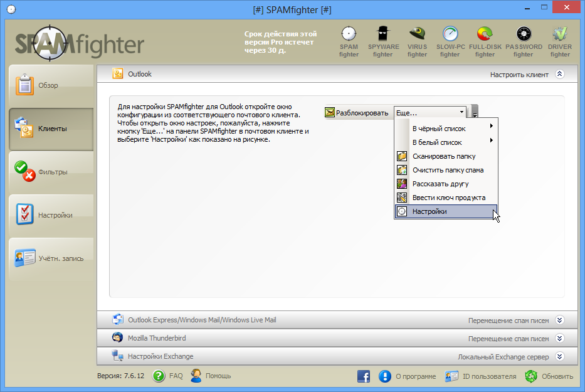Viewport: 585px width, 392px height.
Task: Choose Ввести ключ продукта menu entry
Action: click(446, 198)
